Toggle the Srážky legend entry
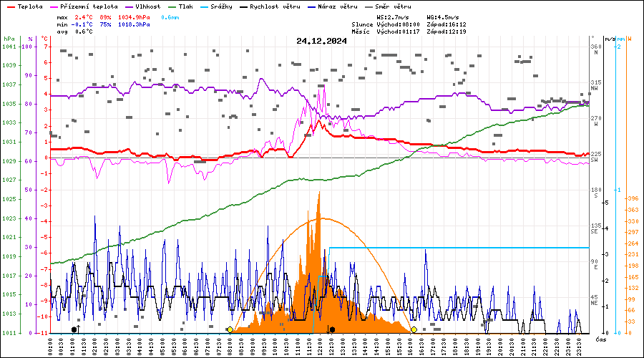This screenshot has height=358, width=644. coord(218,6)
